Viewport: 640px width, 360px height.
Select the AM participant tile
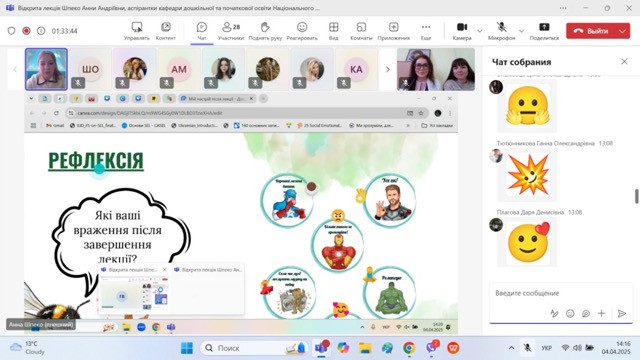(179, 69)
